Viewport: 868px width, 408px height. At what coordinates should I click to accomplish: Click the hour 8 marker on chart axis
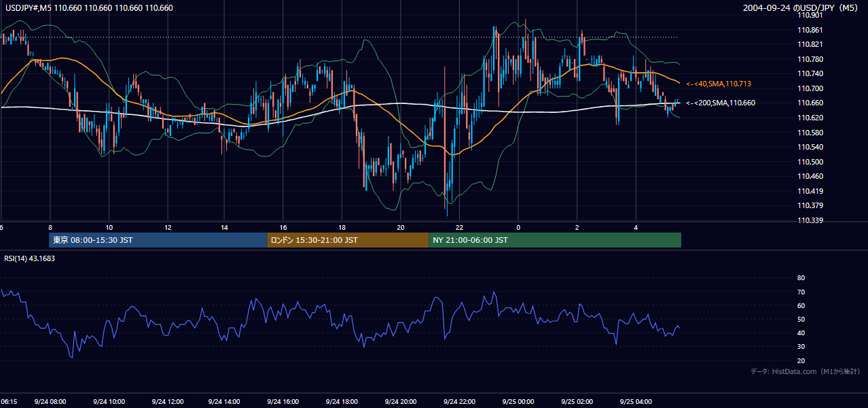pos(50,227)
